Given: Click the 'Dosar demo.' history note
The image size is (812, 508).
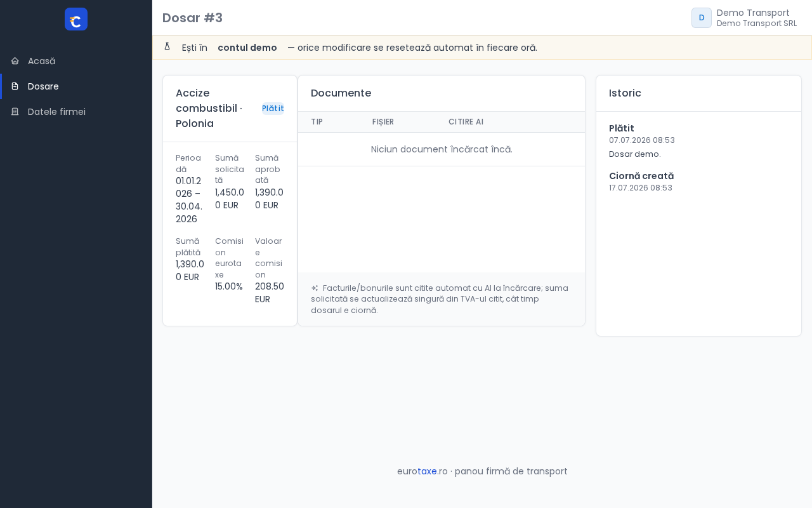Looking at the screenshot, I should pyautogui.click(x=634, y=154).
